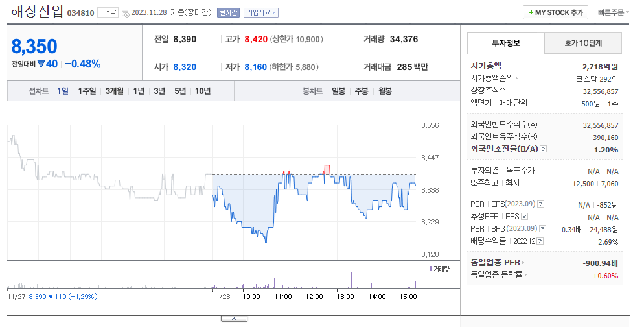Switch to the 투자정보 tab
Viewport: 644px width, 327px height.
(x=506, y=43)
